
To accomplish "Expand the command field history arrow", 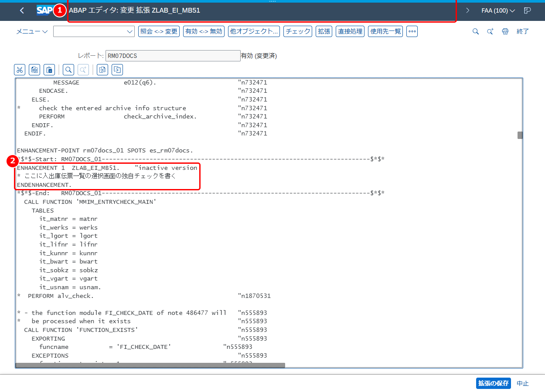I will (x=130, y=31).
